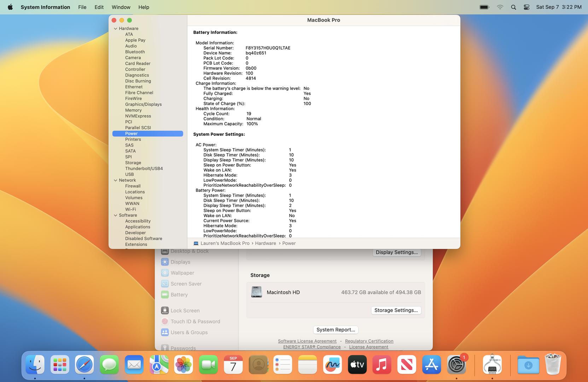Open Control Center in menu bar
The height and width of the screenshot is (382, 588).
[x=526, y=7]
